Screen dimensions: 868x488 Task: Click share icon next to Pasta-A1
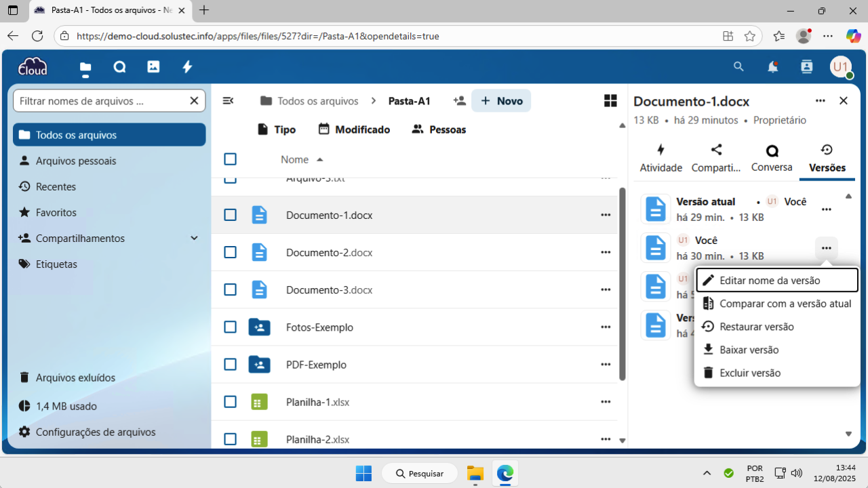pos(460,101)
